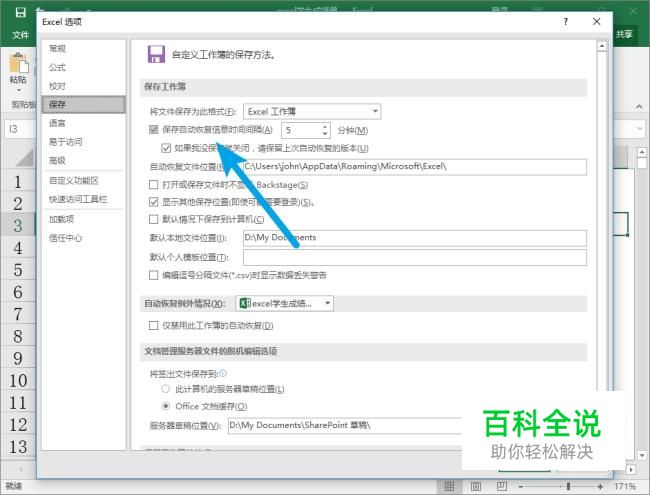The width and height of the screenshot is (650, 495).
Task: Open the 文件 tab in Excel
Action: 20,34
